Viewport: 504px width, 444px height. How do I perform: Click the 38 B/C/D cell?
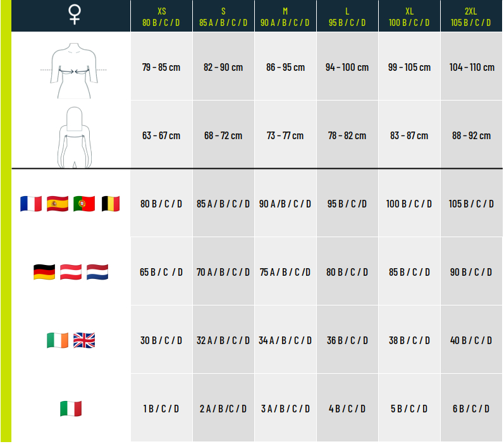(x=409, y=340)
